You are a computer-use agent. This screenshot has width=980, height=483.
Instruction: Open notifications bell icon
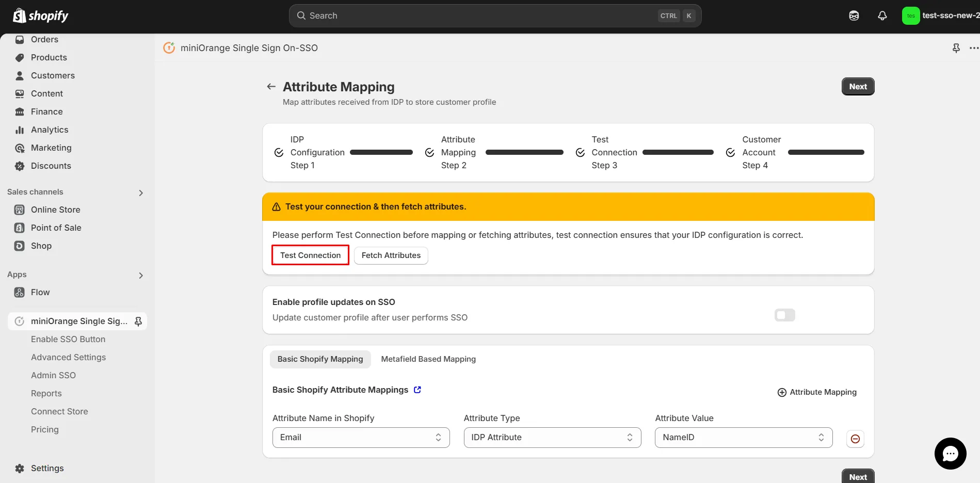coord(882,15)
